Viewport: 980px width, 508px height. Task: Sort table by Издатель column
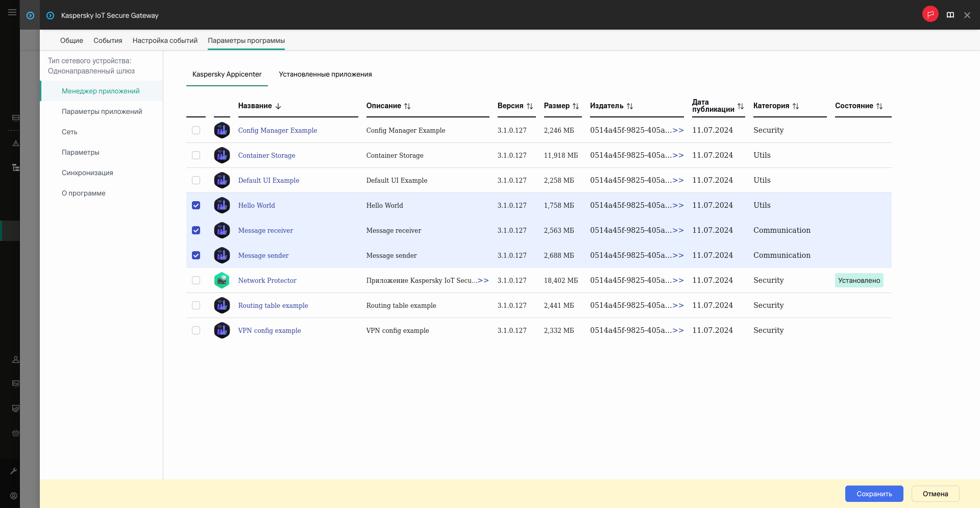pos(611,106)
